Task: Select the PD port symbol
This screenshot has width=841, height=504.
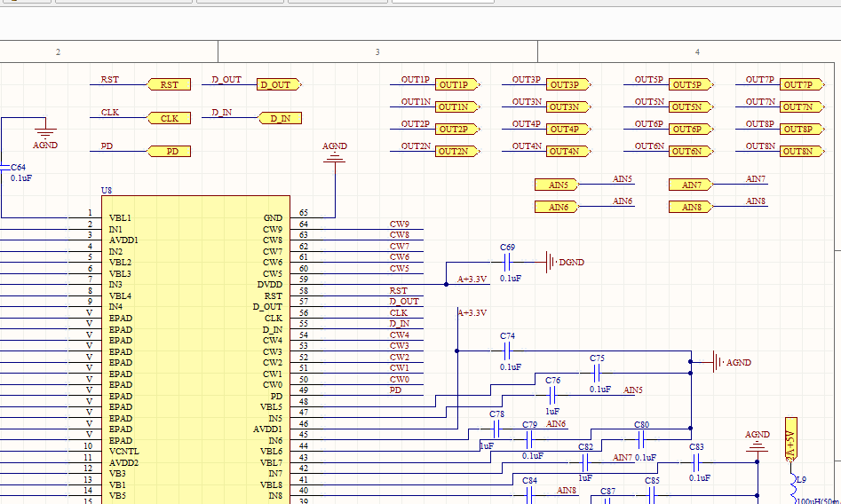Action: pyautogui.click(x=169, y=152)
